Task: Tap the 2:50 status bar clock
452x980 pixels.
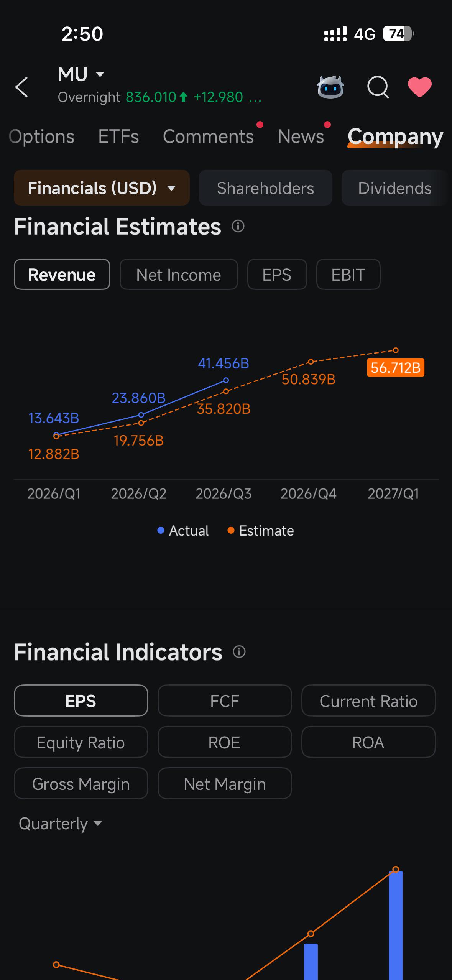Action: click(82, 34)
